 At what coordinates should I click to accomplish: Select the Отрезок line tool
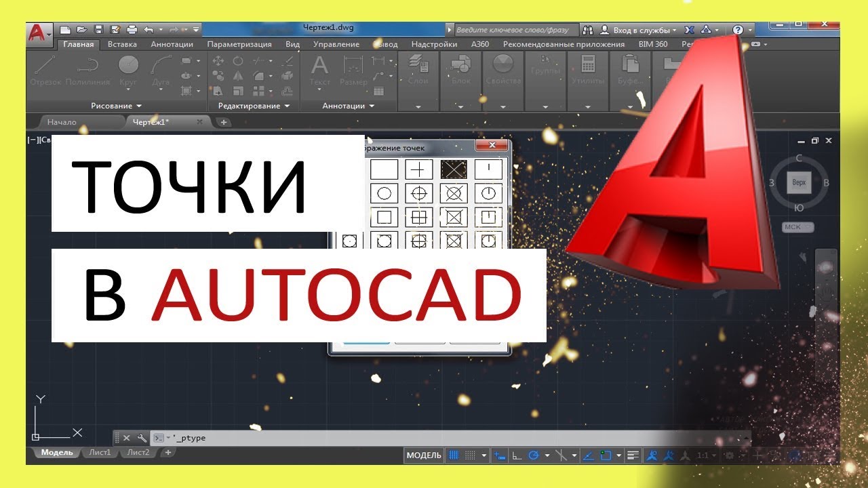tap(45, 70)
